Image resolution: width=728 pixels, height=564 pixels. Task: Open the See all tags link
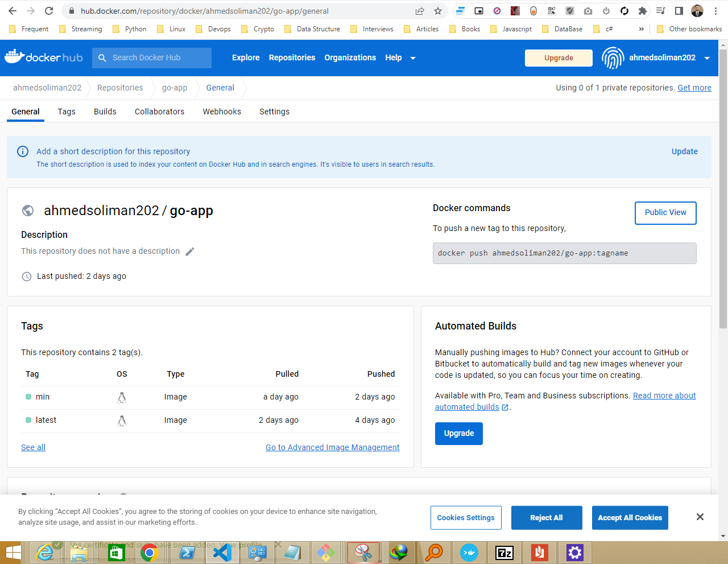33,447
